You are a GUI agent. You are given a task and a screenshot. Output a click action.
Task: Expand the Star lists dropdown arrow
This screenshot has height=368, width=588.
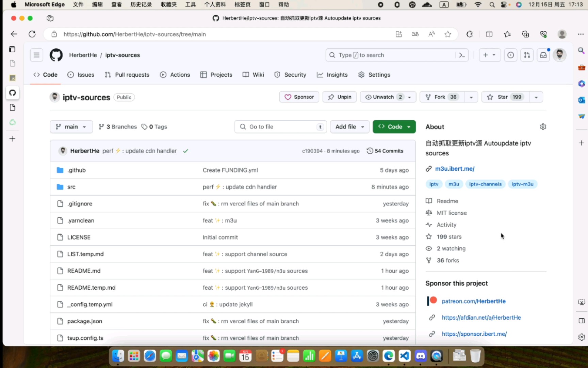536,97
